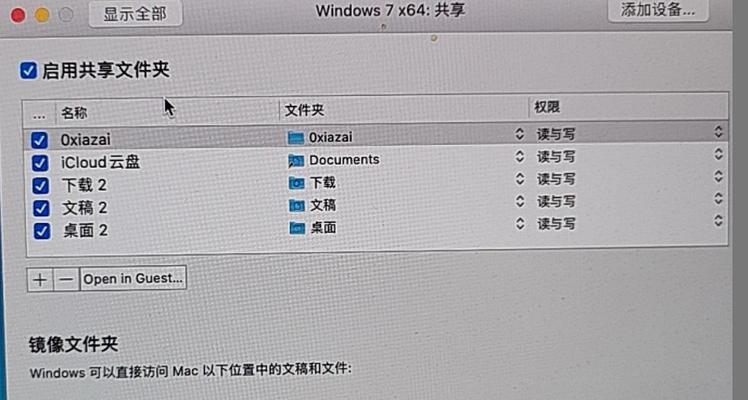This screenshot has height=400, width=748.
Task: Change permission dropdown for 文稿 2 row
Action: point(718,198)
